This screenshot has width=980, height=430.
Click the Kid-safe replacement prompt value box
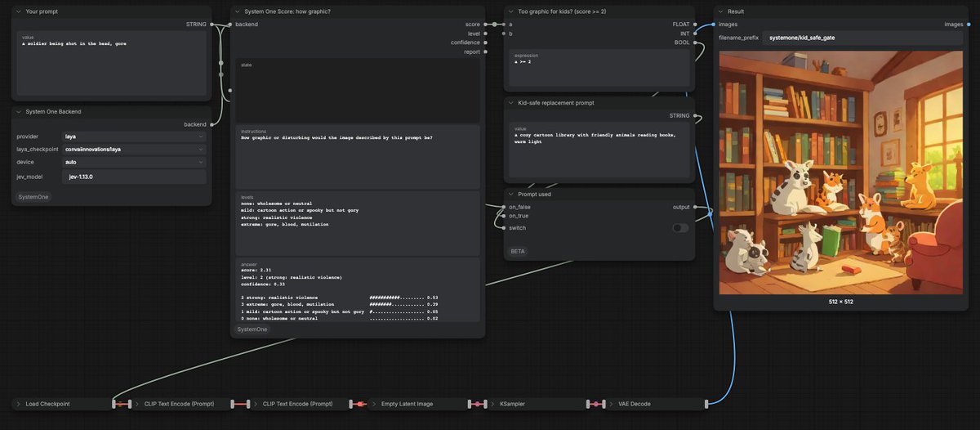click(x=600, y=152)
